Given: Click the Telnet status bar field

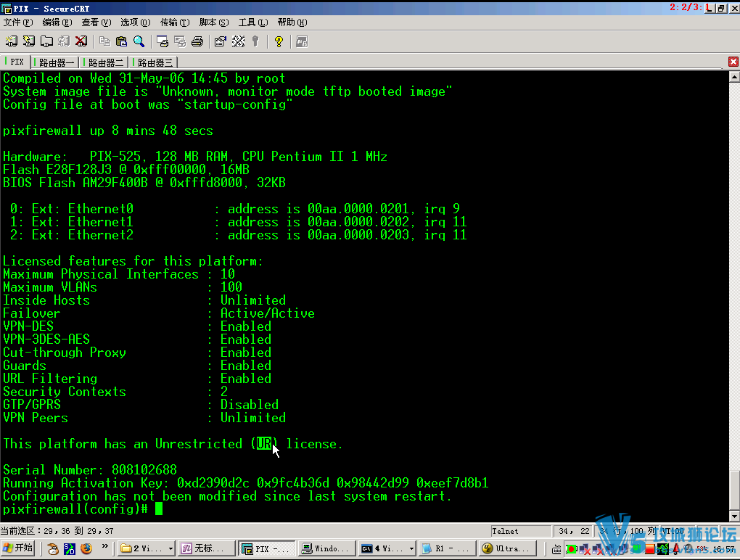Looking at the screenshot, I should coord(521,531).
